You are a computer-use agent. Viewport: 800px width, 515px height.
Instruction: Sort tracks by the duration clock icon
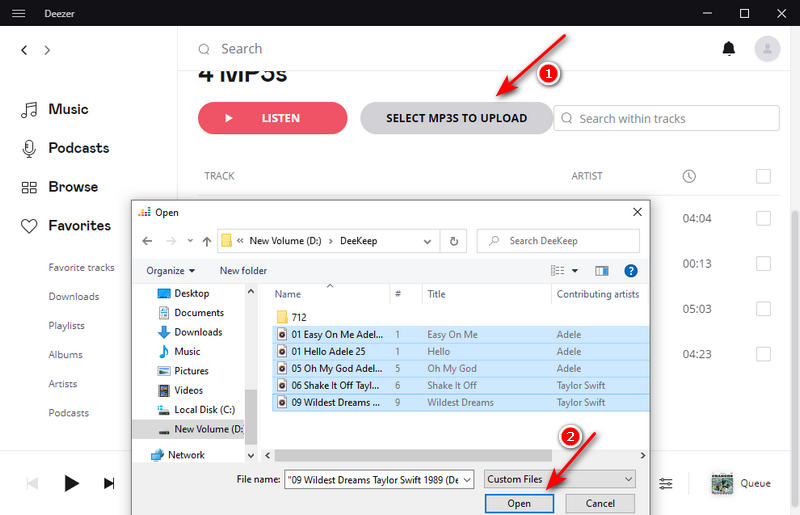pos(689,176)
